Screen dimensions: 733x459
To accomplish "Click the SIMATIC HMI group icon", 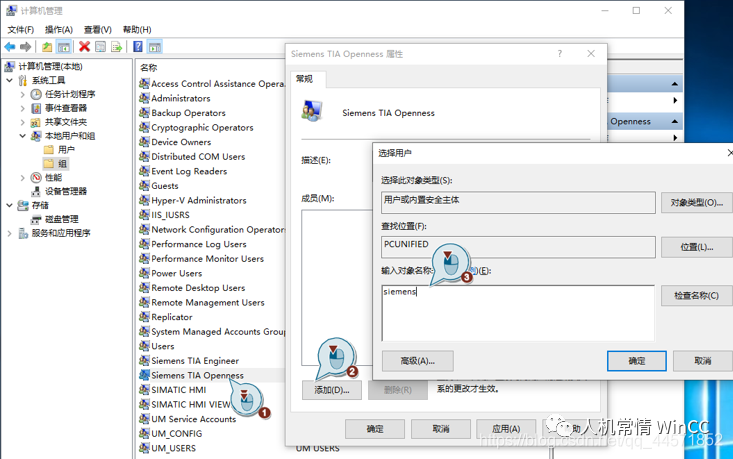I will coord(144,390).
